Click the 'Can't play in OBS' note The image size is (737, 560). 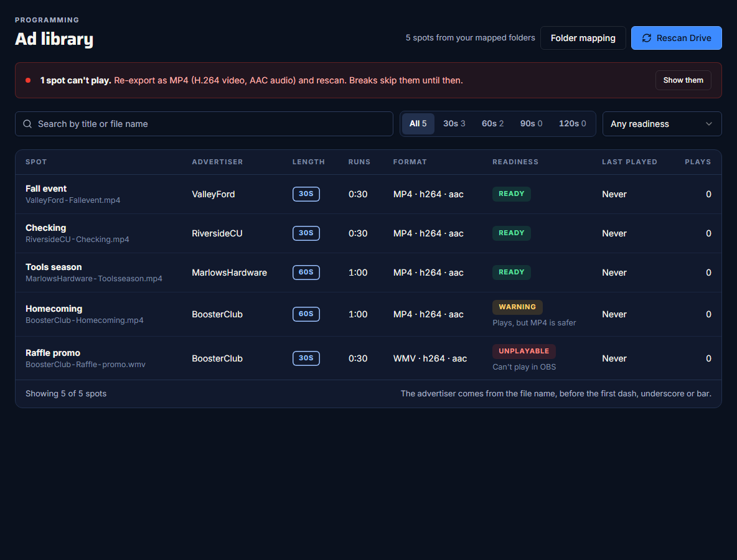(524, 367)
